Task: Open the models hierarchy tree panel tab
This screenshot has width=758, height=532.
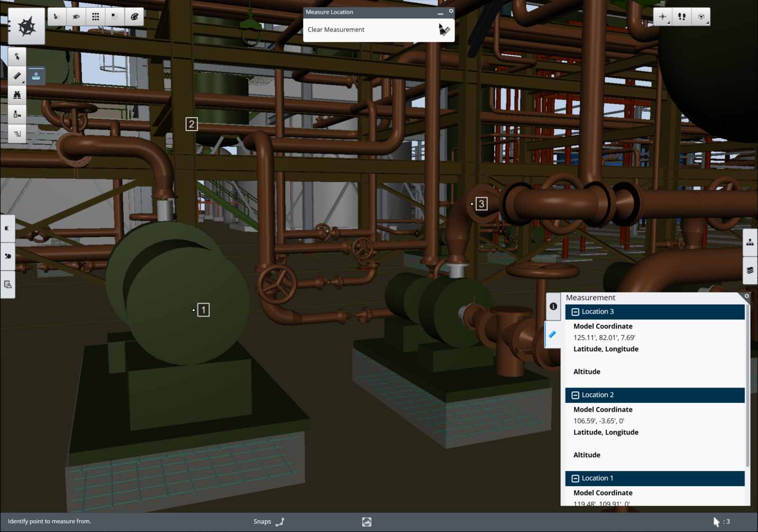Action: (x=750, y=242)
